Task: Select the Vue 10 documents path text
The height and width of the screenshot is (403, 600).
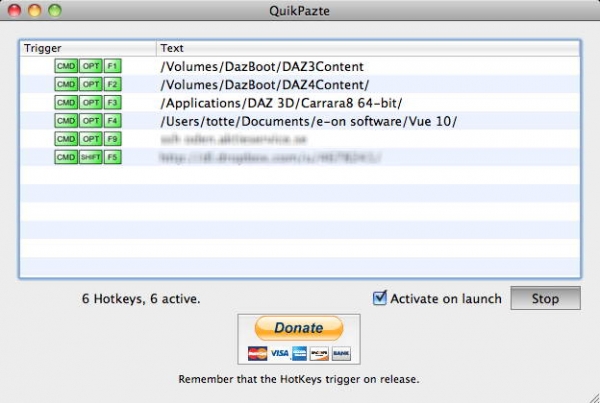Action: click(308, 121)
